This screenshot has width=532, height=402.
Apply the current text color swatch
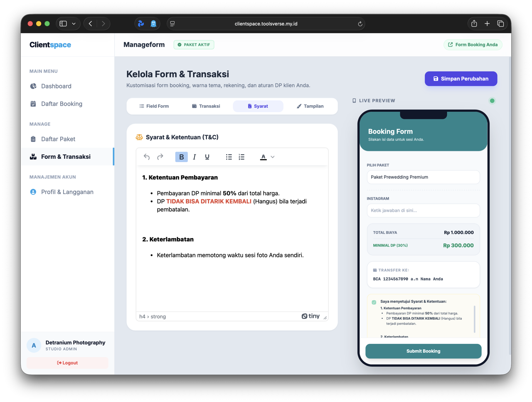(263, 157)
